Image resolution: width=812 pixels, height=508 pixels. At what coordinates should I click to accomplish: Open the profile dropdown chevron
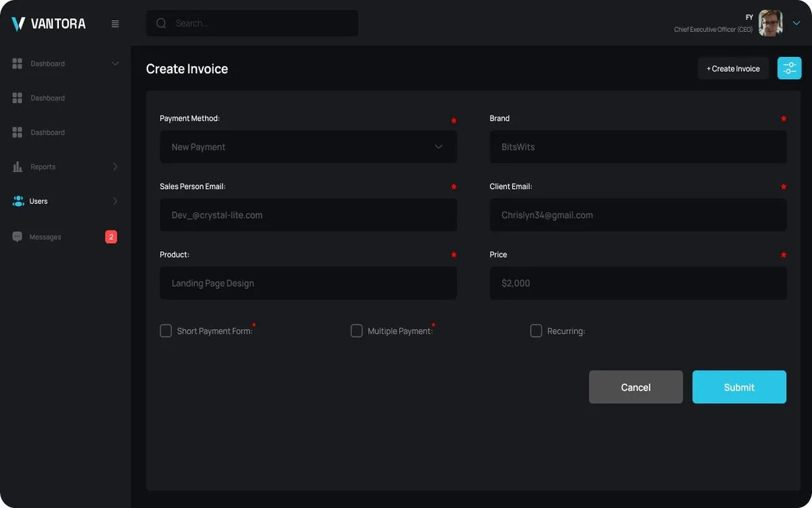click(796, 23)
